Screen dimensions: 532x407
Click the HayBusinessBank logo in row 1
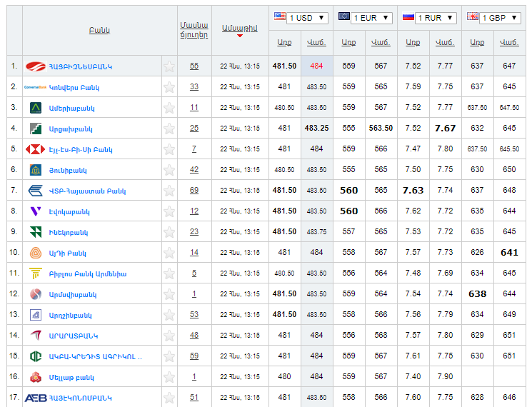pyautogui.click(x=36, y=66)
